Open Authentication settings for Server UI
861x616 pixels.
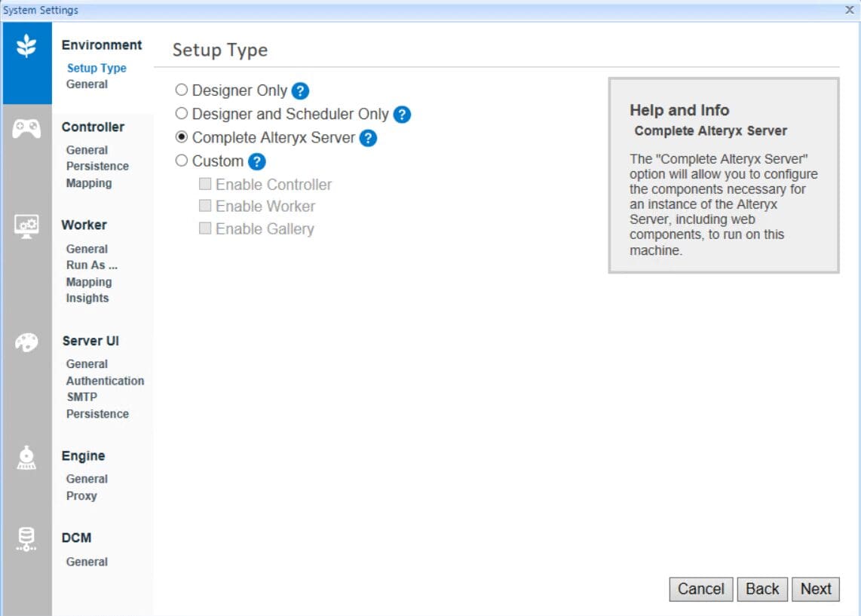tap(104, 381)
